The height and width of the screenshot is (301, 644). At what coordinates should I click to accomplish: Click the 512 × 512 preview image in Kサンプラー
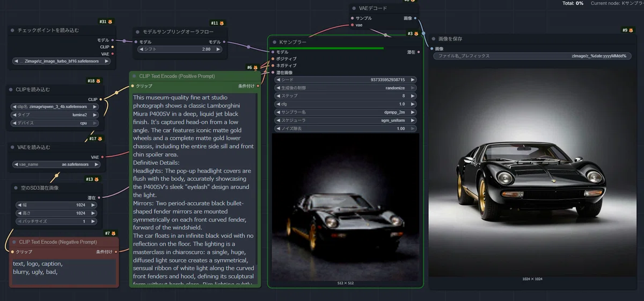tap(345, 207)
